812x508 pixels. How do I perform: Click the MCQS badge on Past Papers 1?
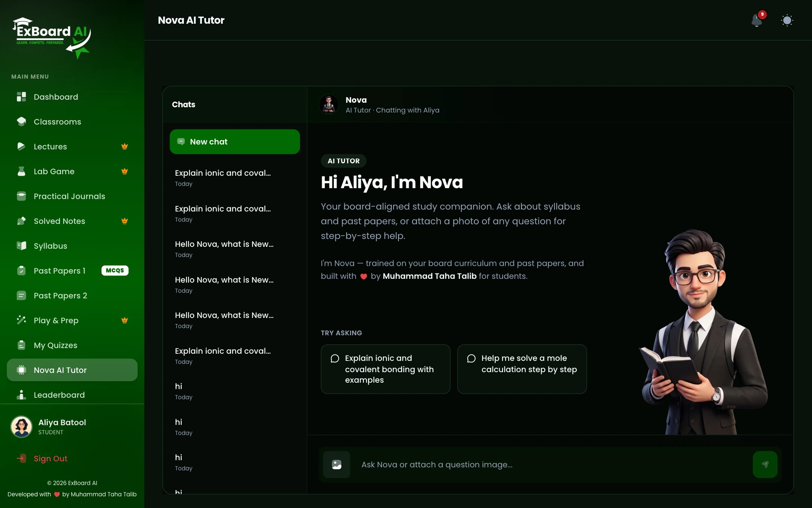click(115, 271)
